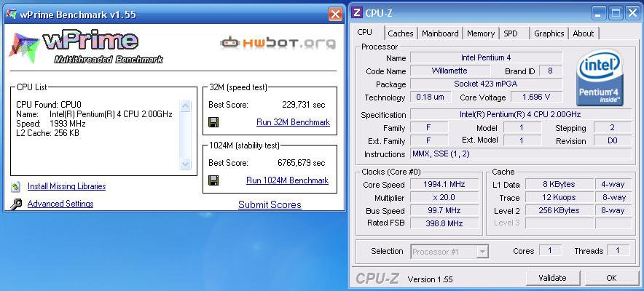644x291 pixels.
Task: Go to the SPD tab
Action: (x=511, y=33)
